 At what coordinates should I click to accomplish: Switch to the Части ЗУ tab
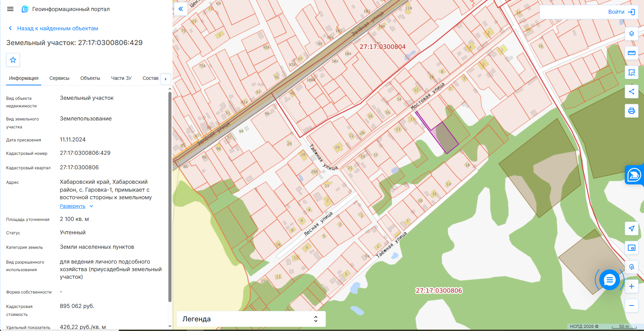121,78
